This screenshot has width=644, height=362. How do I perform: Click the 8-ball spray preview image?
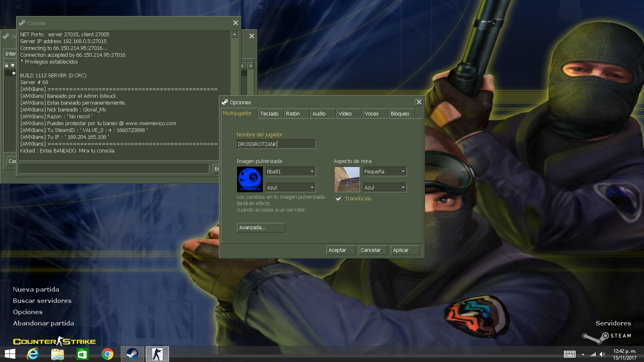point(250,179)
